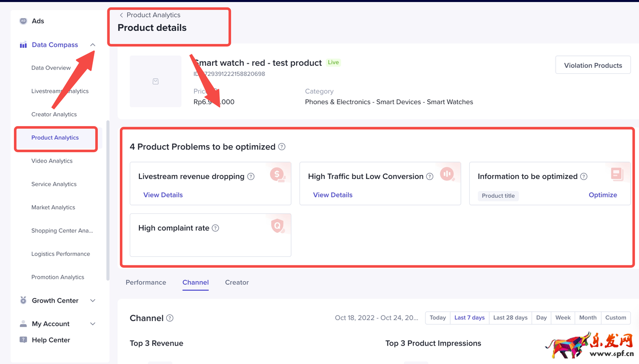Click the Violation Products button
Screen dimensions: 639x364
[x=593, y=65]
